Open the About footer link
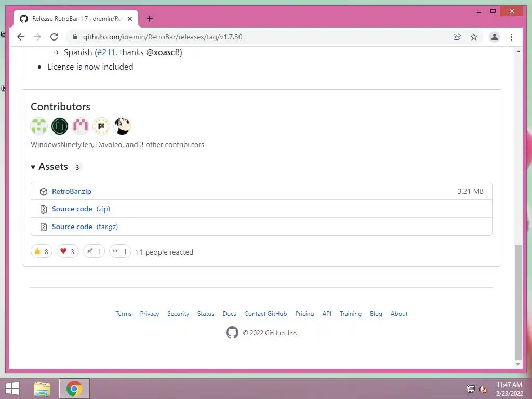Screen dimensions: 532x399 pyautogui.click(x=399, y=314)
